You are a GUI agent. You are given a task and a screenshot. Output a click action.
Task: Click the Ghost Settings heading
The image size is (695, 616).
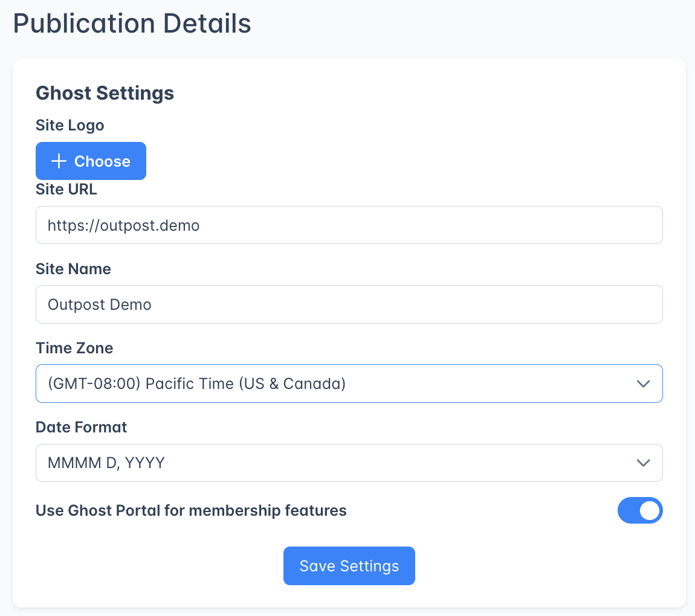[x=105, y=93]
